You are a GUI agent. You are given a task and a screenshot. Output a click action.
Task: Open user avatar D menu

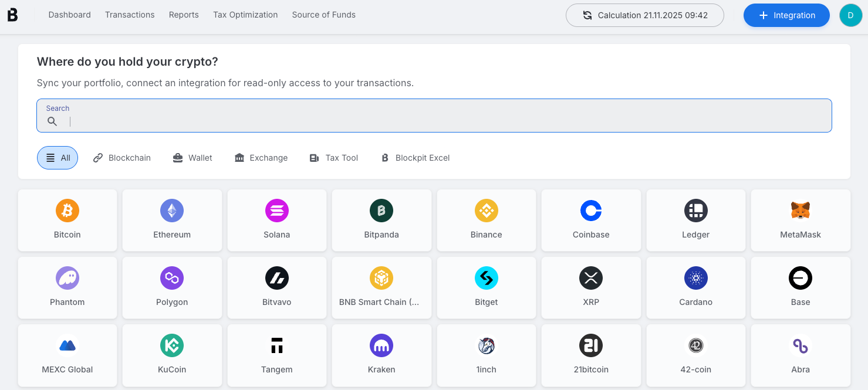click(851, 15)
